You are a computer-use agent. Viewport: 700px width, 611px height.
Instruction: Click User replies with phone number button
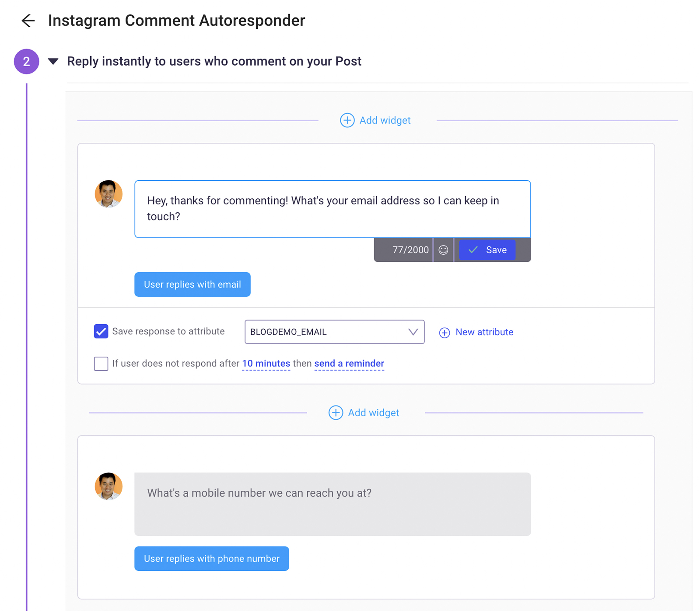click(x=212, y=558)
